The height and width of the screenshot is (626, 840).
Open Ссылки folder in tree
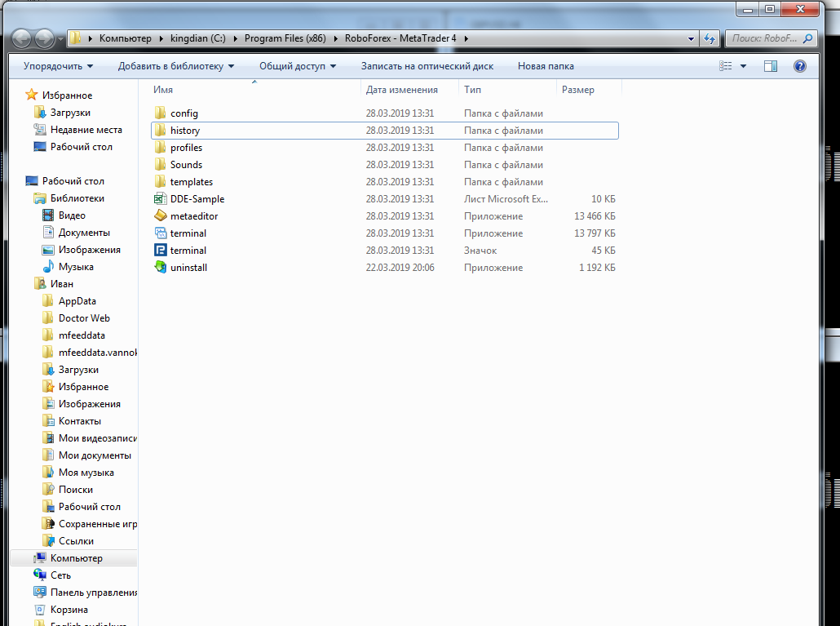coord(76,541)
